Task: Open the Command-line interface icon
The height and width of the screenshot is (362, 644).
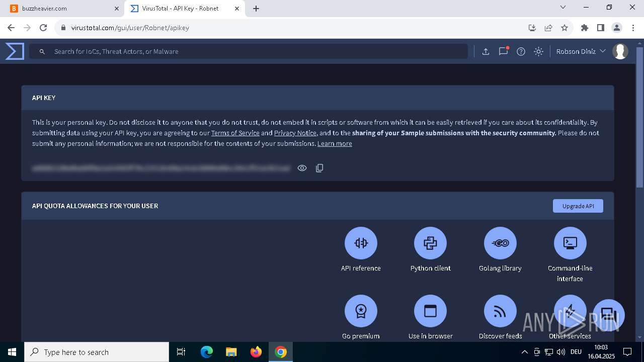Action: click(x=570, y=243)
